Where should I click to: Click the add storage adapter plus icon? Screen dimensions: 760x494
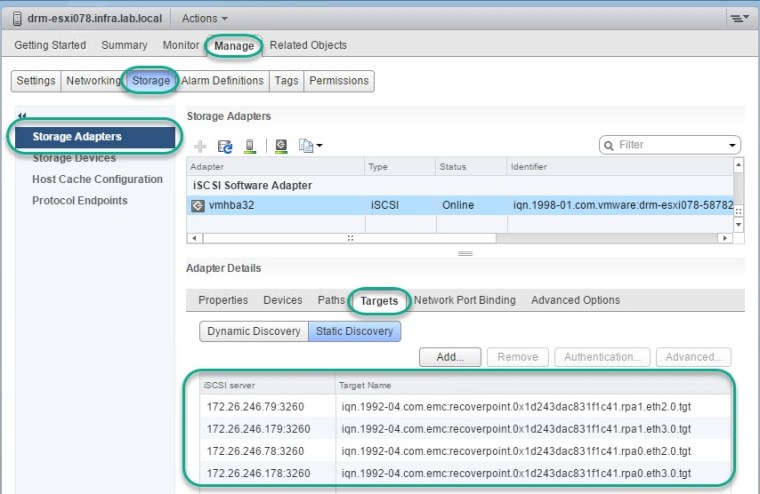coord(199,146)
